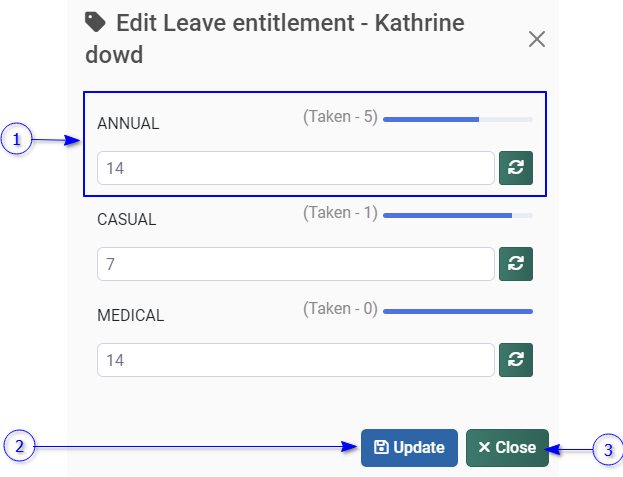
Task: Click the MEDICAL leave type label
Action: 130,316
